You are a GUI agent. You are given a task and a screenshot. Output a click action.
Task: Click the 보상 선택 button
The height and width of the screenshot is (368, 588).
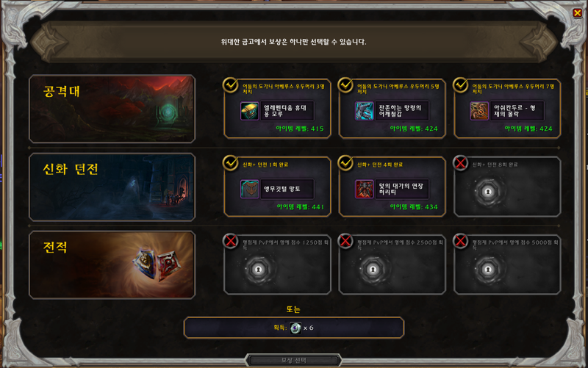[x=293, y=361]
